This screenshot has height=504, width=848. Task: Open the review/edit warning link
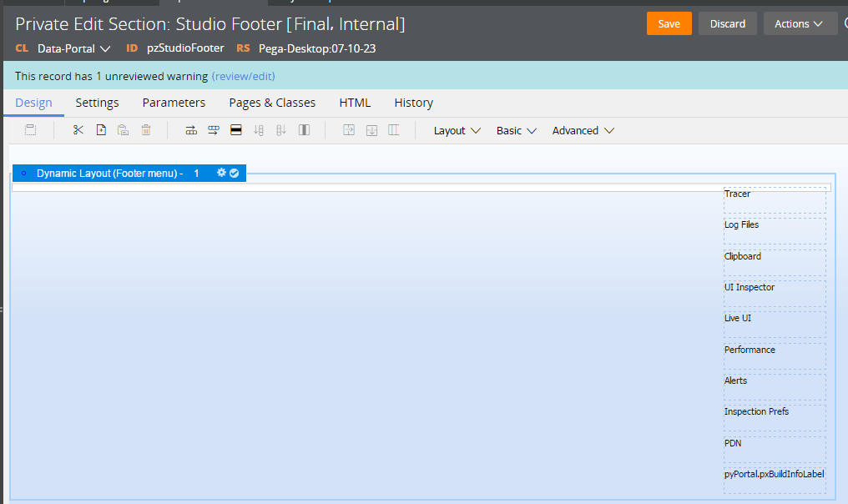pos(243,75)
